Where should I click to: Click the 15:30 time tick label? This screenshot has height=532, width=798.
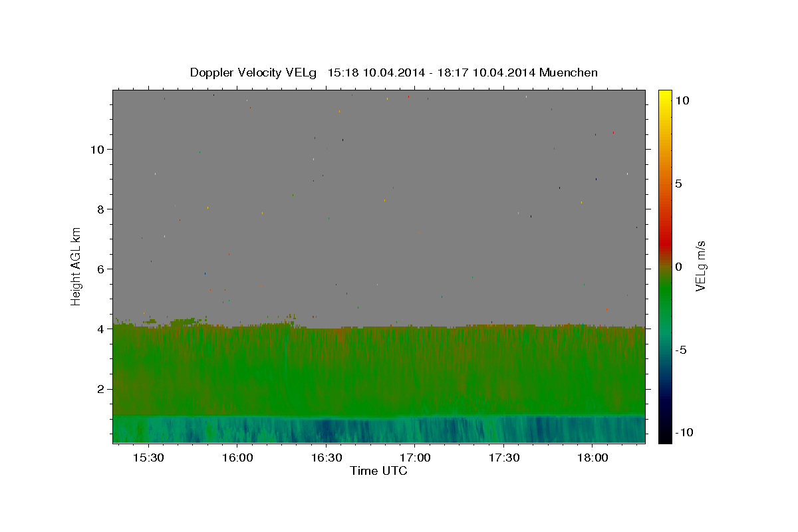[148, 458]
